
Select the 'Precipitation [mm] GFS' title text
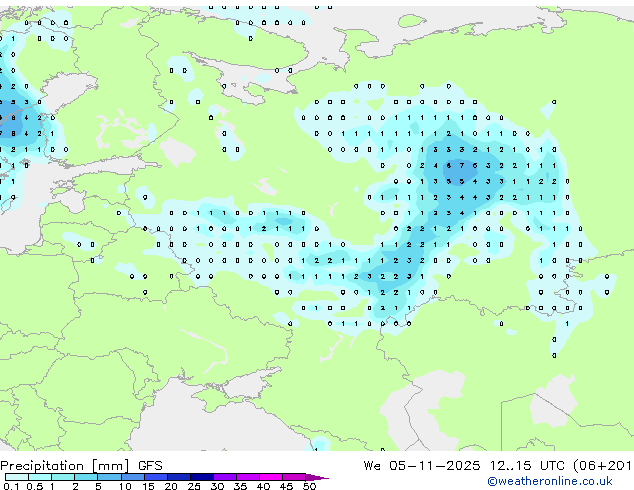81,466
